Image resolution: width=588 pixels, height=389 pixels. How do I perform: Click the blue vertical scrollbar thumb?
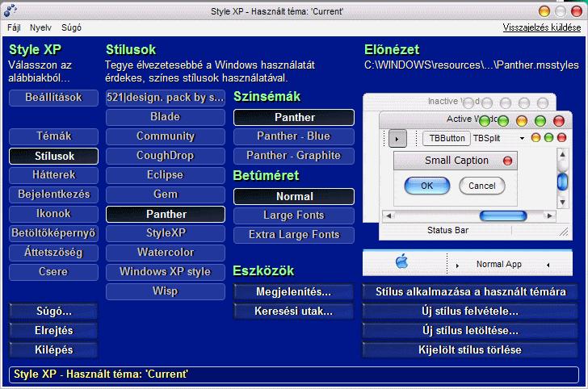click(562, 182)
